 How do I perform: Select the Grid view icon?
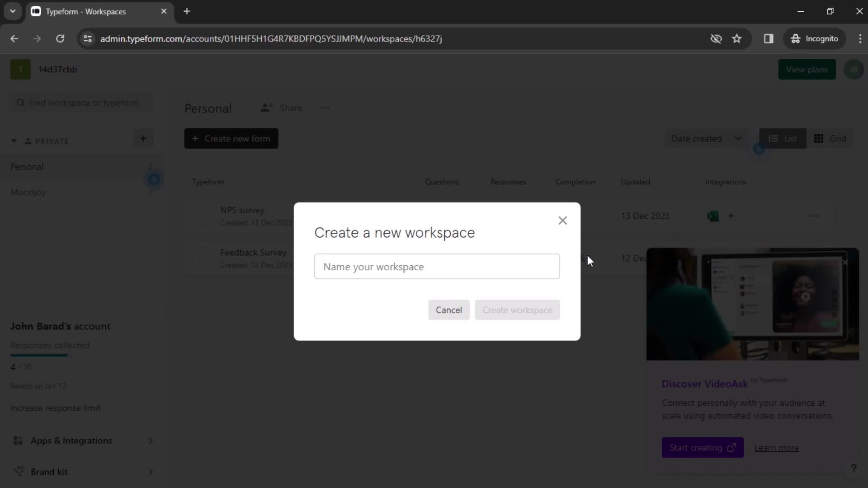click(820, 139)
